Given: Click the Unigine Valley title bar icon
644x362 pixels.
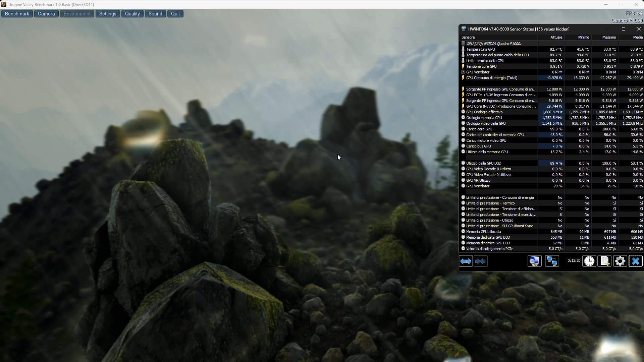Looking at the screenshot, I should (4, 4).
